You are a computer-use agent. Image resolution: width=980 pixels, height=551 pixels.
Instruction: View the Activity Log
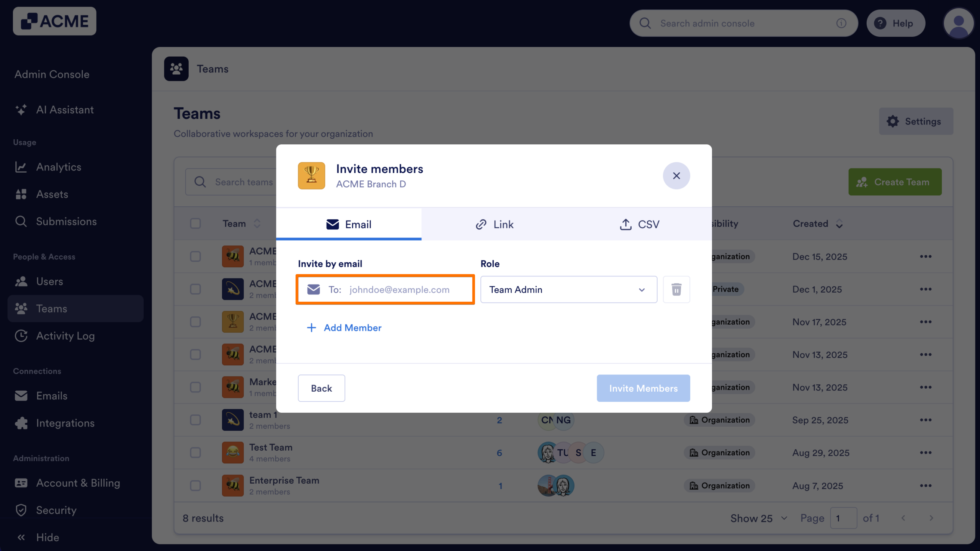coord(65,336)
